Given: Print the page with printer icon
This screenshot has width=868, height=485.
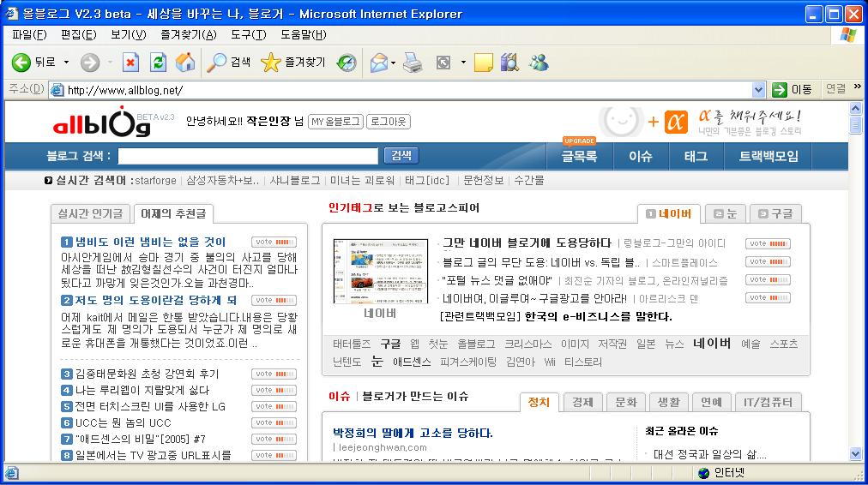Looking at the screenshot, I should (x=413, y=63).
